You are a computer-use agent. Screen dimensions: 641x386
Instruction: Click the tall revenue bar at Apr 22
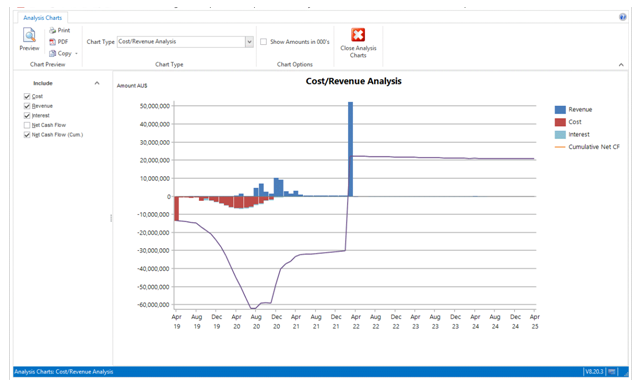point(350,149)
